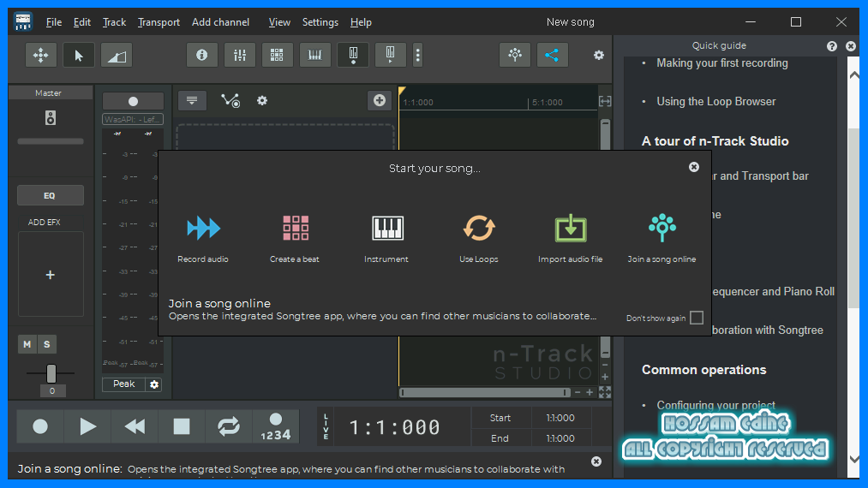Screen dimensions: 868x488
Task: Toggle the second vertical meter view icon
Action: pos(390,55)
